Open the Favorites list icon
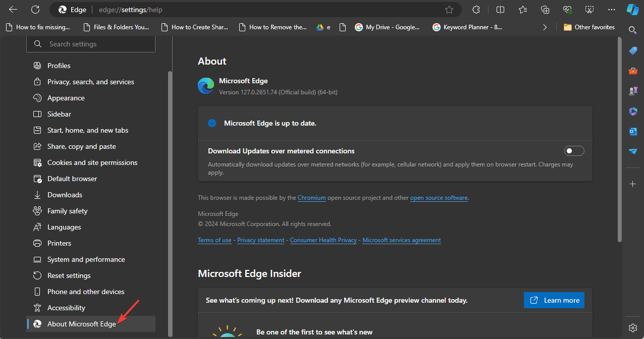Screen dimensions: 644x339 [x=523, y=10]
